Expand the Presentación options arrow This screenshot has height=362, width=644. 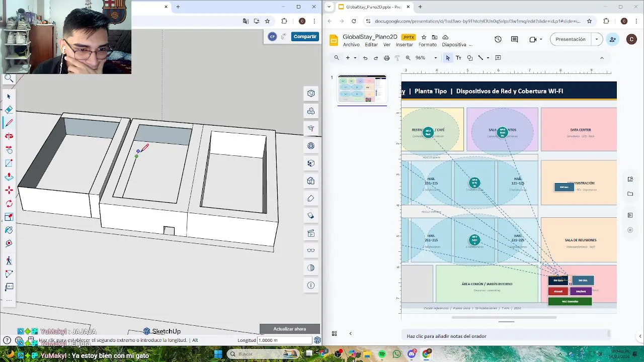(597, 39)
